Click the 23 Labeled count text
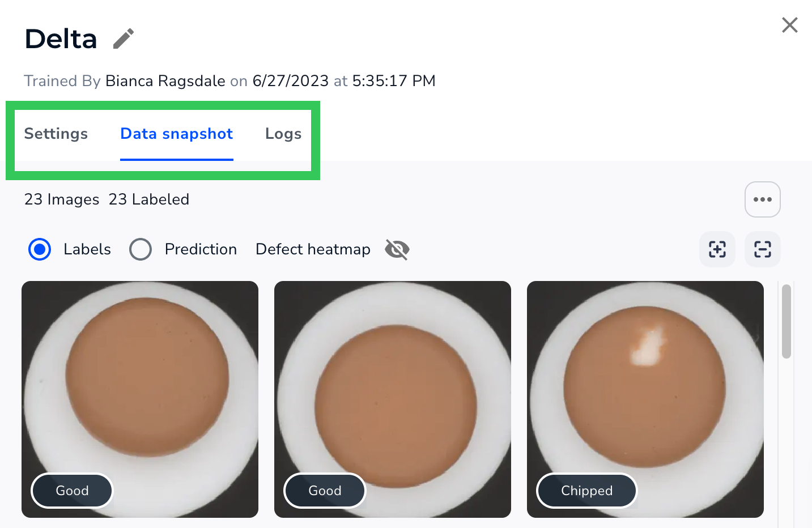Viewport: 812px width, 528px height. (x=149, y=199)
